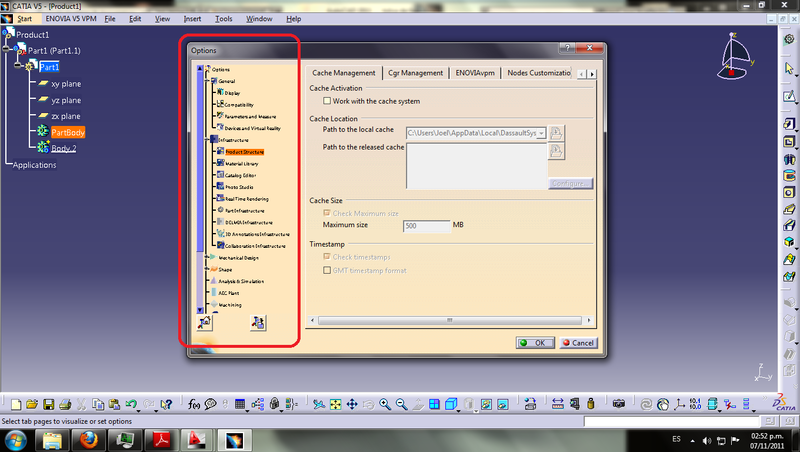Show the next tabs with the right arrow

(x=592, y=74)
